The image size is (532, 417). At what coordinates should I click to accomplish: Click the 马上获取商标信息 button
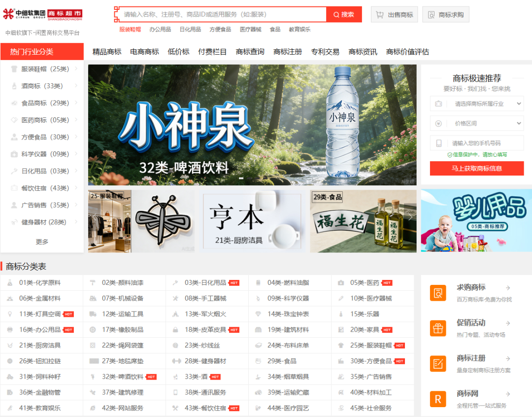click(476, 168)
